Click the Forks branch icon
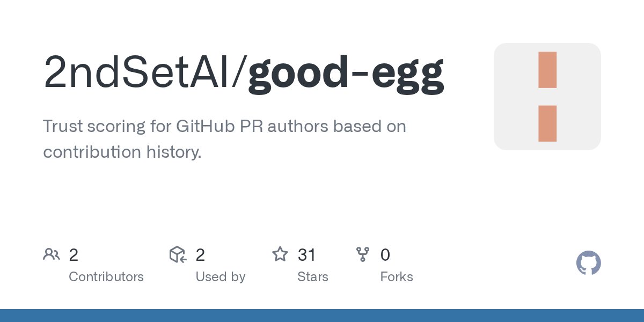 point(363,254)
